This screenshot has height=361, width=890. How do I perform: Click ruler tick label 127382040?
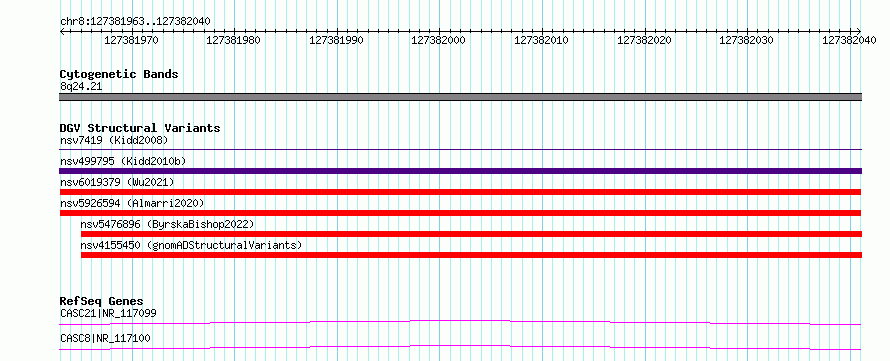point(849,40)
